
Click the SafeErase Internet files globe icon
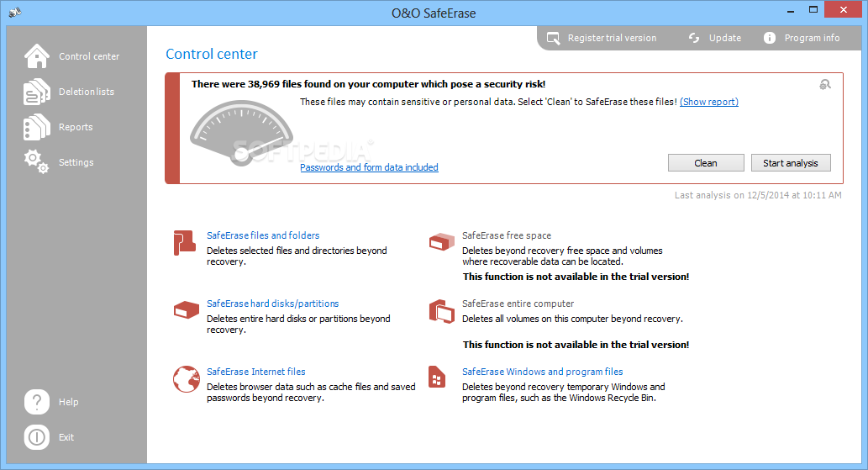point(186,379)
